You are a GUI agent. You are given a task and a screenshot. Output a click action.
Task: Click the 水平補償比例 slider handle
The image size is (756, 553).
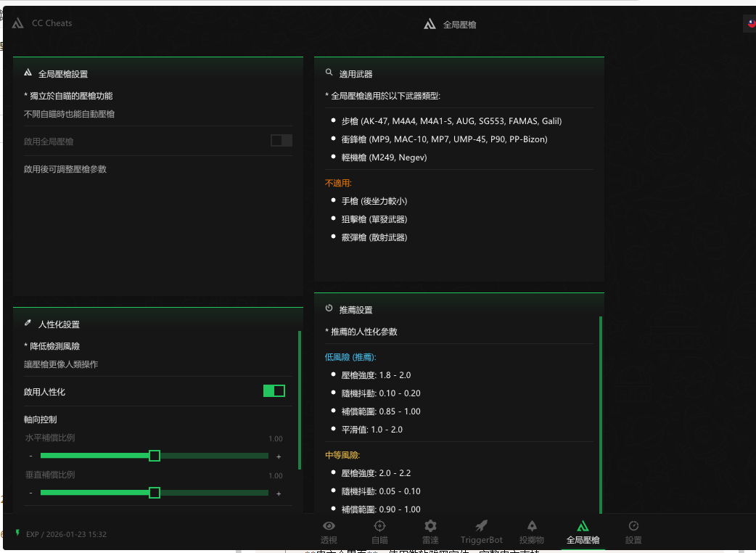click(x=155, y=456)
